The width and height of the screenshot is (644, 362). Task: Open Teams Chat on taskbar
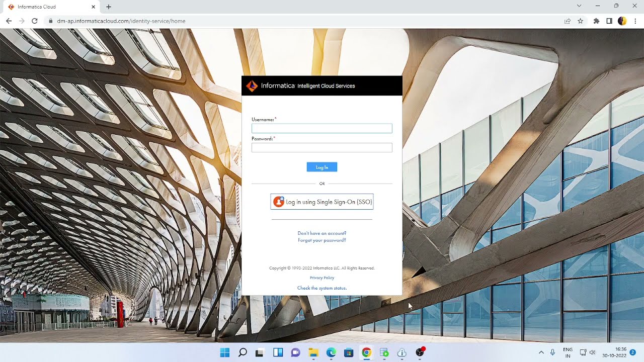295,352
